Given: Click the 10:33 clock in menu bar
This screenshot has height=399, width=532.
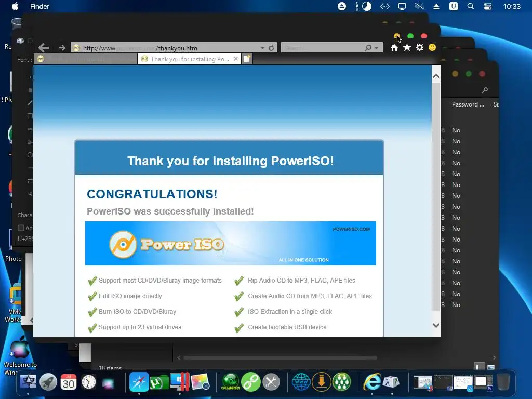Looking at the screenshot, I should [512, 6].
